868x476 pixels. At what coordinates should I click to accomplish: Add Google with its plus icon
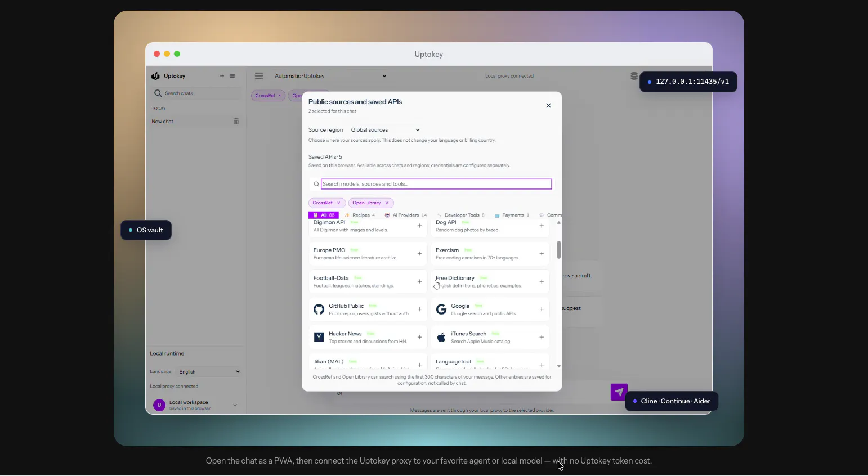pyautogui.click(x=542, y=309)
